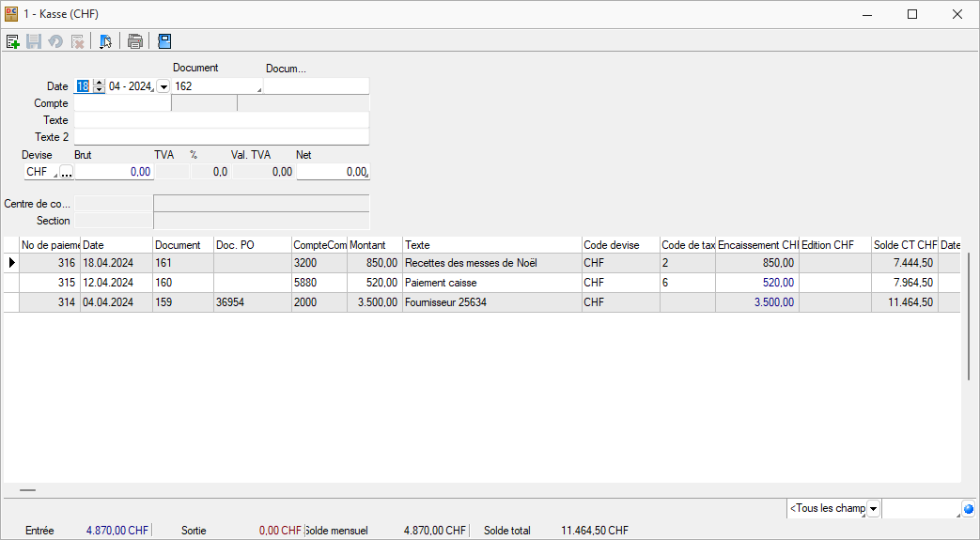Select row with 'Paiement caisse' entry
The width and height of the screenshot is (980, 540).
[x=491, y=283]
